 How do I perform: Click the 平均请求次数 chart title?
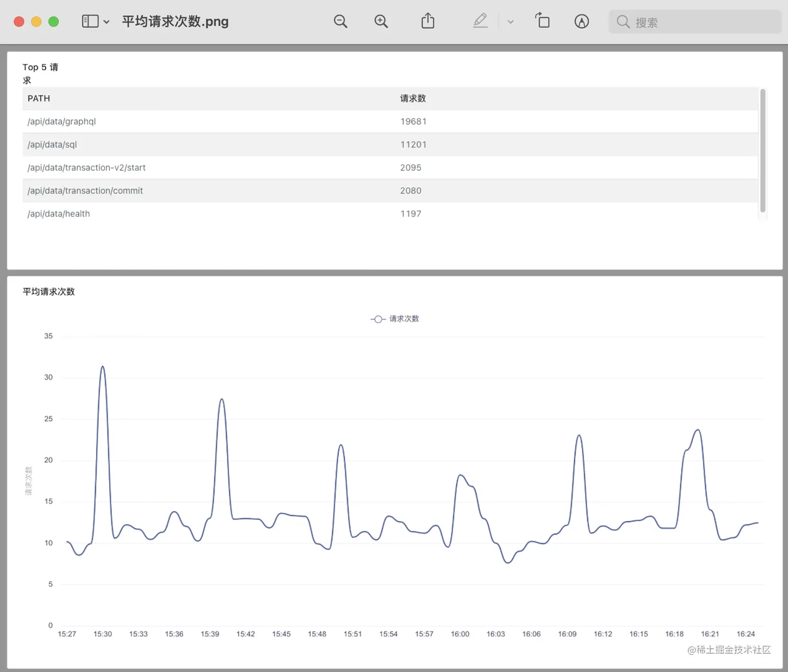[x=48, y=292]
